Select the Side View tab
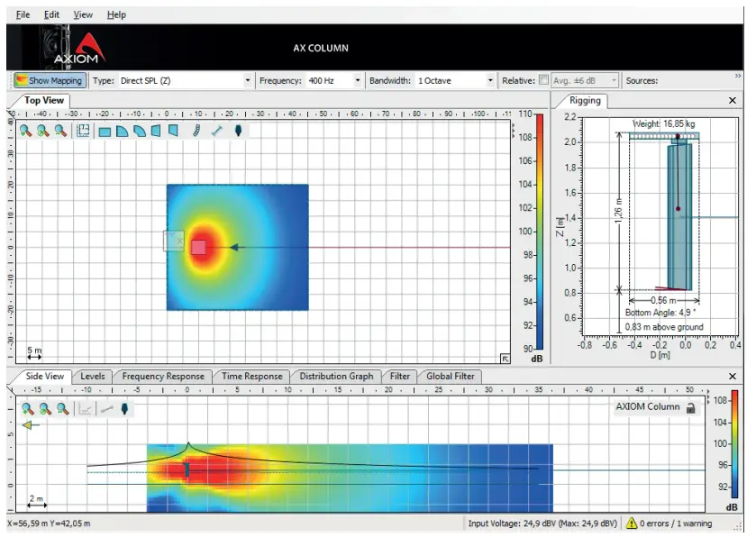756x537 pixels. click(x=44, y=376)
